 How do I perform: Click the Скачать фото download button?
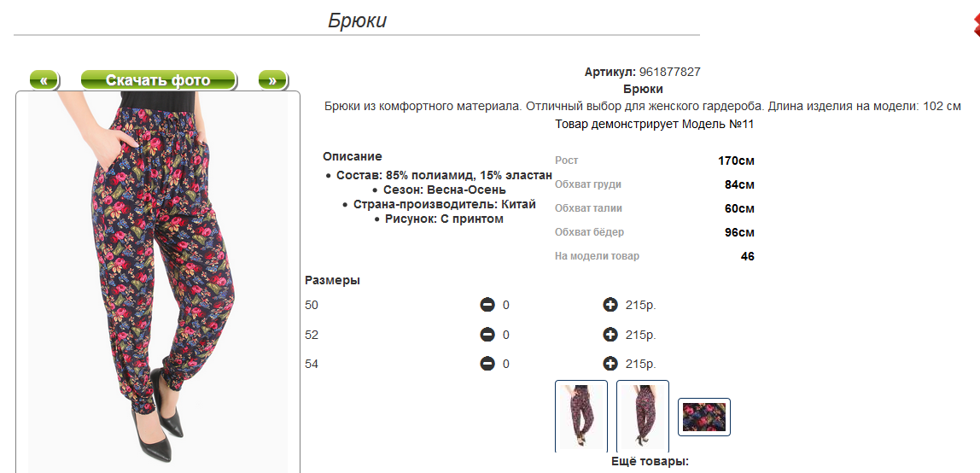pos(158,80)
